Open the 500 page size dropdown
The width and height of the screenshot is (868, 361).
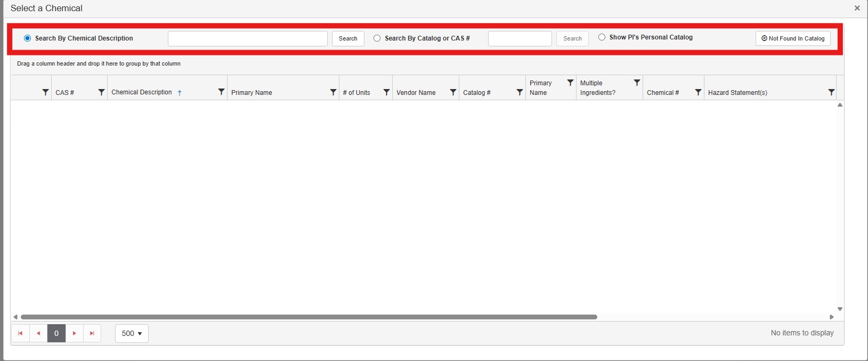[x=132, y=333]
